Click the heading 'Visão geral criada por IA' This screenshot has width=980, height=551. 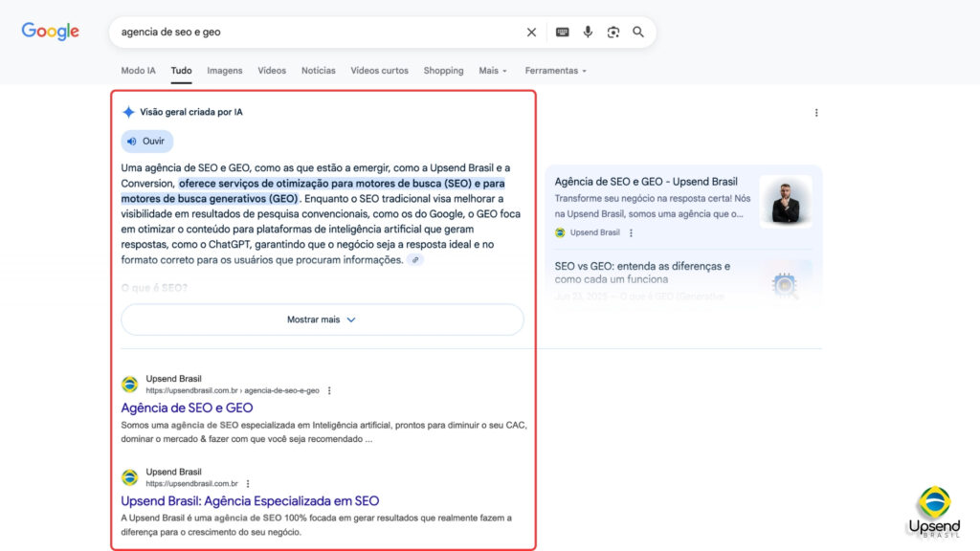(x=191, y=112)
